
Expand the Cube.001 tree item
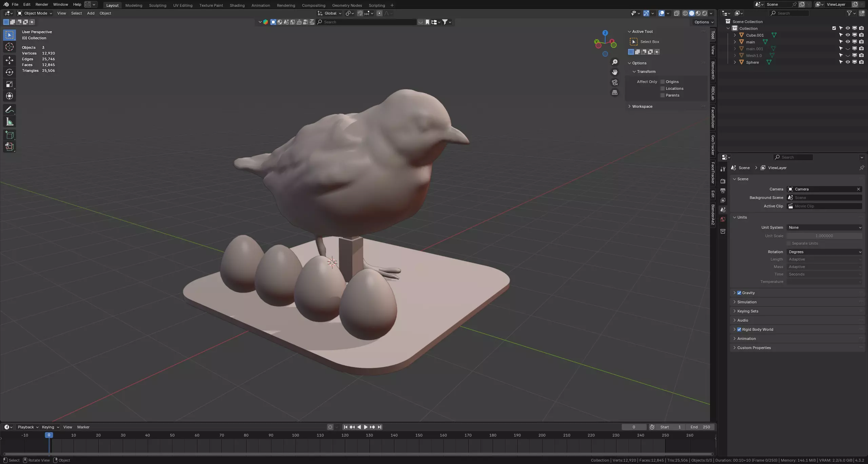click(x=735, y=35)
